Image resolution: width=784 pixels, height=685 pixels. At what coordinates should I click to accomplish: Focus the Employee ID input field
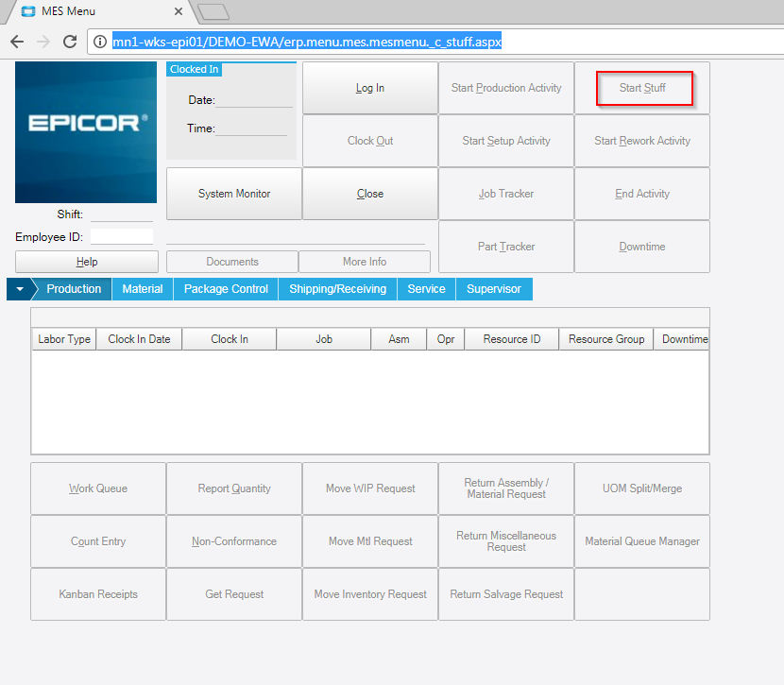pos(122,236)
